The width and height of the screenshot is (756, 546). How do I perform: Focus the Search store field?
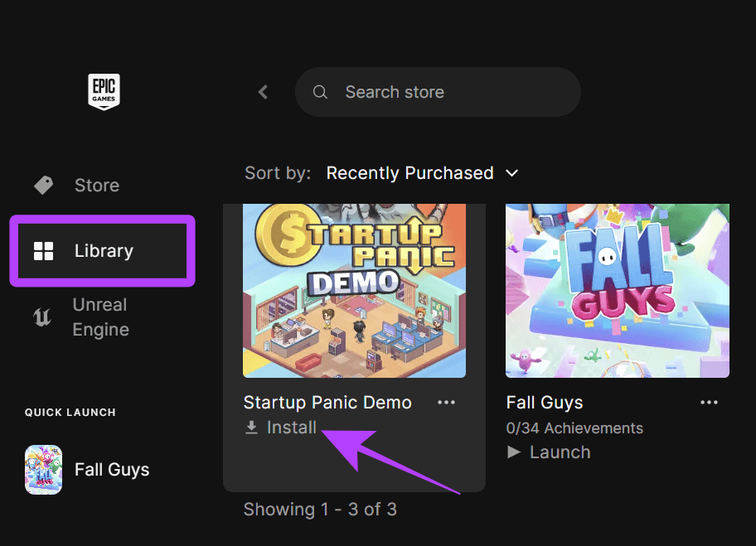(438, 92)
